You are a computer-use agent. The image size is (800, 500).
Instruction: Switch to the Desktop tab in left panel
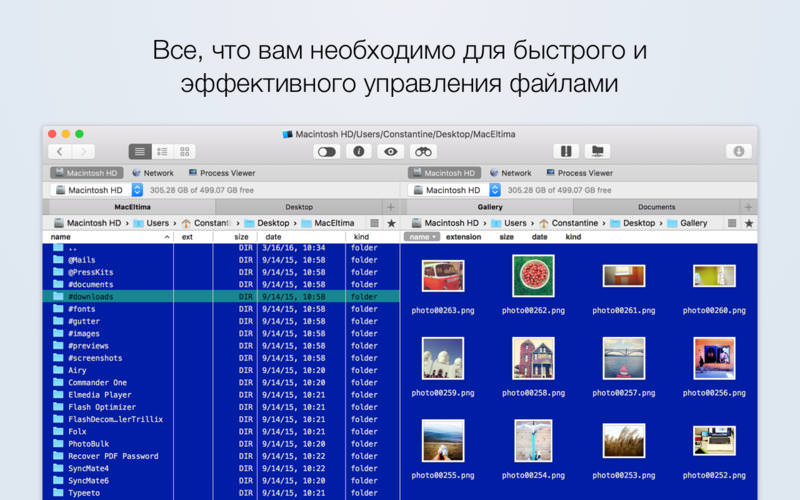pyautogui.click(x=299, y=207)
